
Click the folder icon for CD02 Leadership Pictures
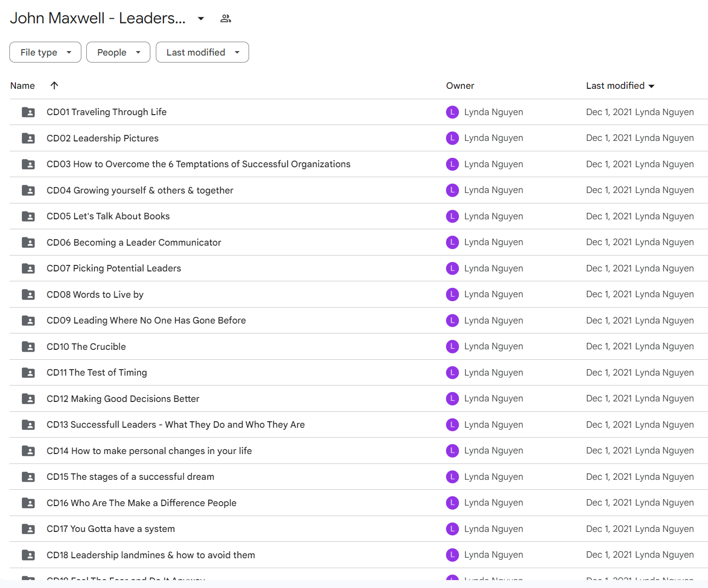28,138
